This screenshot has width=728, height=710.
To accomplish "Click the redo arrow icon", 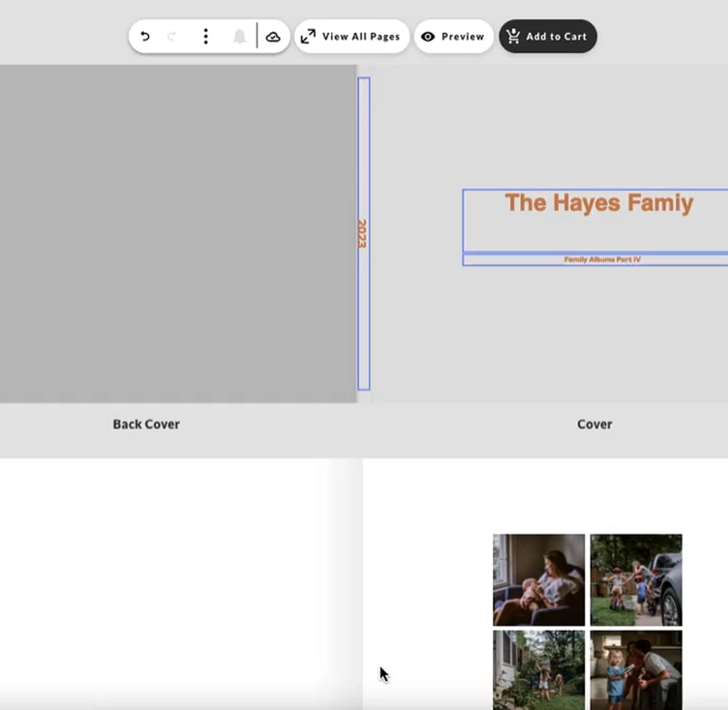I will 172,36.
